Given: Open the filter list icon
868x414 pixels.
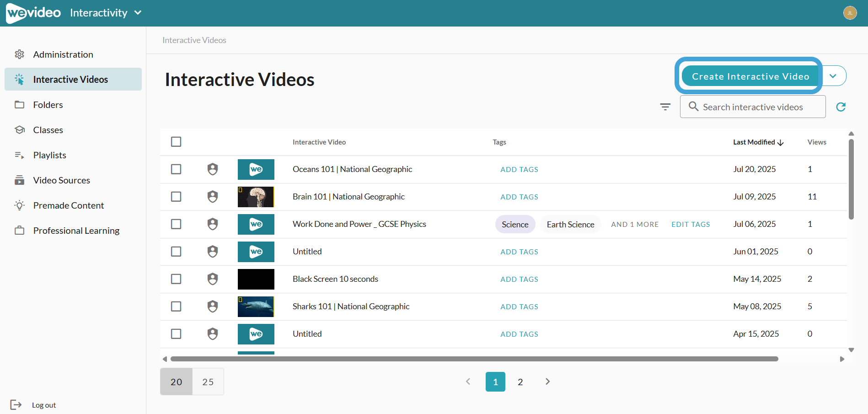Looking at the screenshot, I should [x=665, y=107].
